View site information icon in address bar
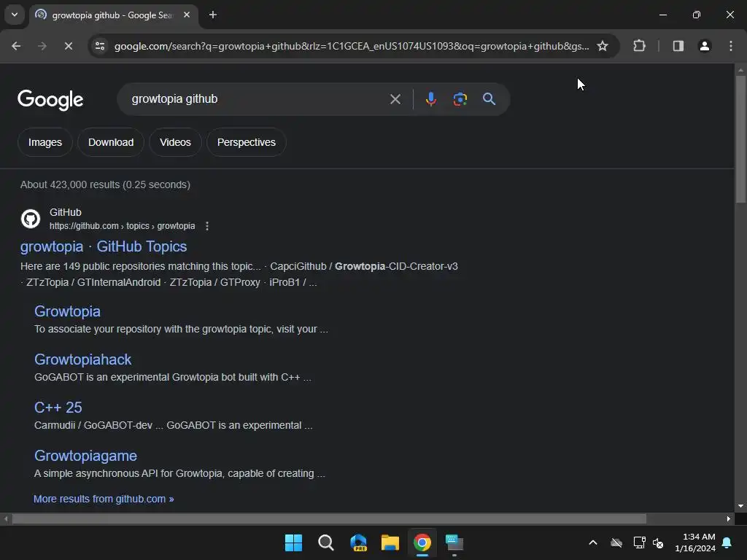This screenshot has width=747, height=560. click(x=100, y=46)
